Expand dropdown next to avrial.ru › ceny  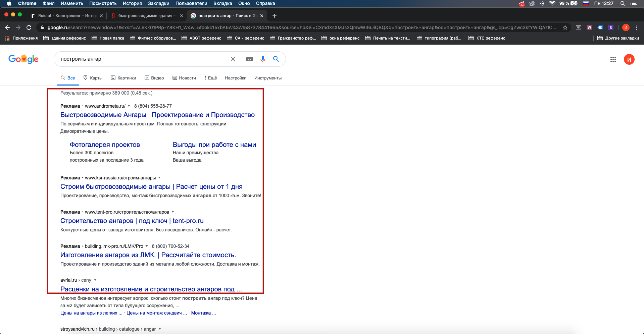[95, 280]
